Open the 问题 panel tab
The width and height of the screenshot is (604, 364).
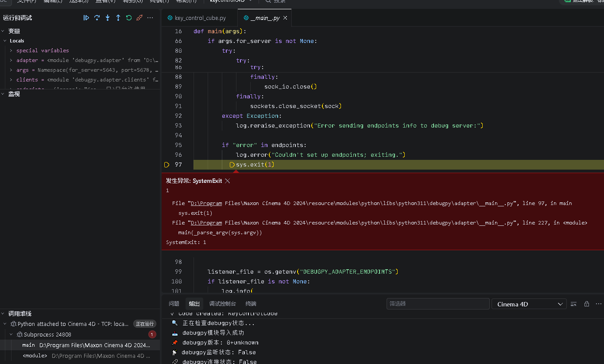coord(174,304)
